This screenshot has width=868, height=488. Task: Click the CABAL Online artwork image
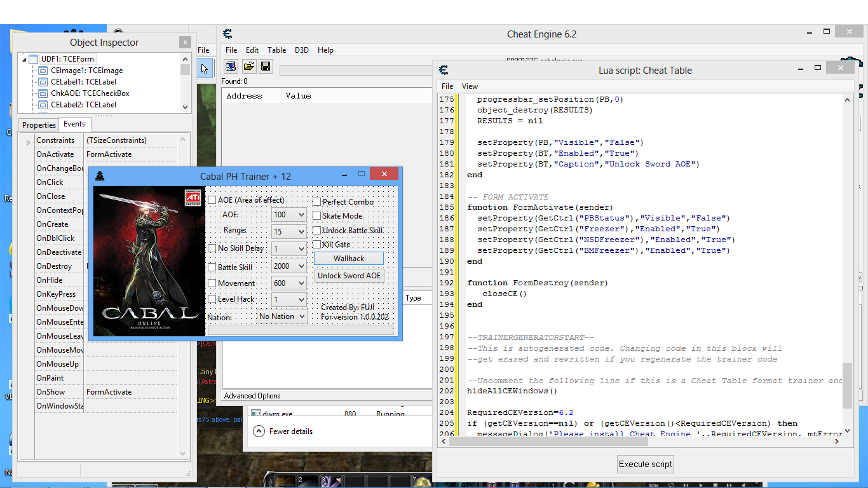[x=149, y=261]
